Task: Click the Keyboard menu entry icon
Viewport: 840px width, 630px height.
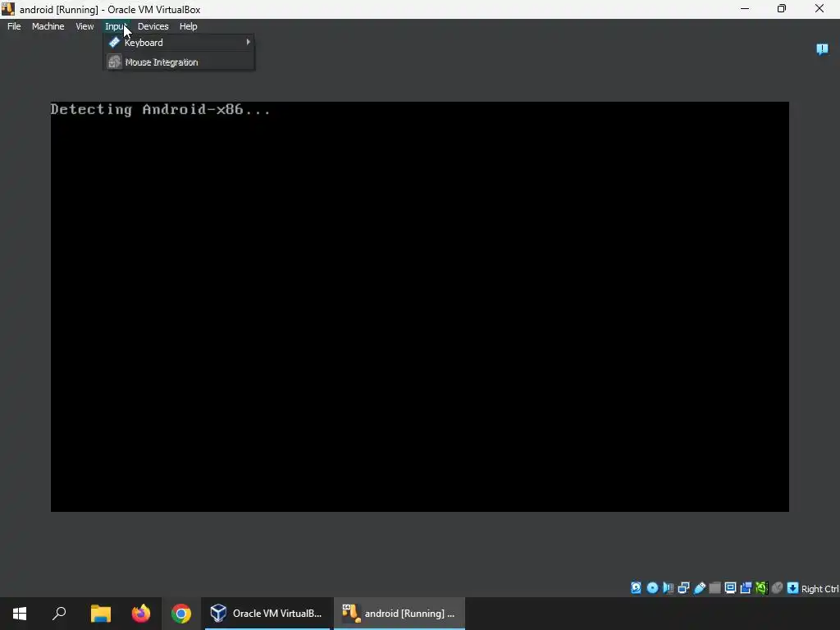Action: tap(114, 43)
